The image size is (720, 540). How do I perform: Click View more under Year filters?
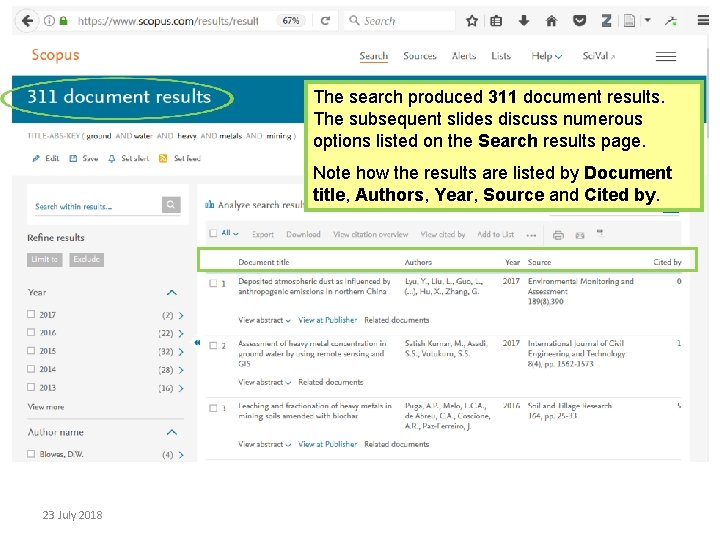[46, 407]
